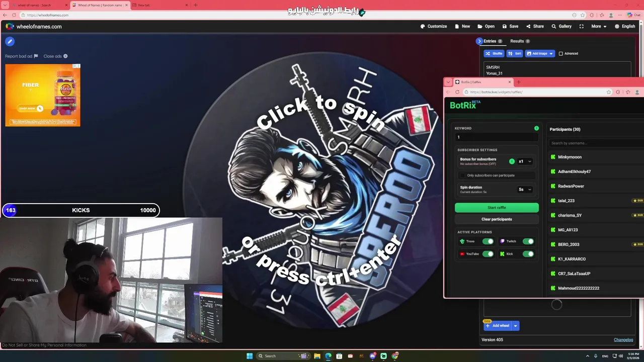Select participant K1_KARRARCO
Image resolution: width=644 pixels, height=362 pixels.
click(572, 259)
